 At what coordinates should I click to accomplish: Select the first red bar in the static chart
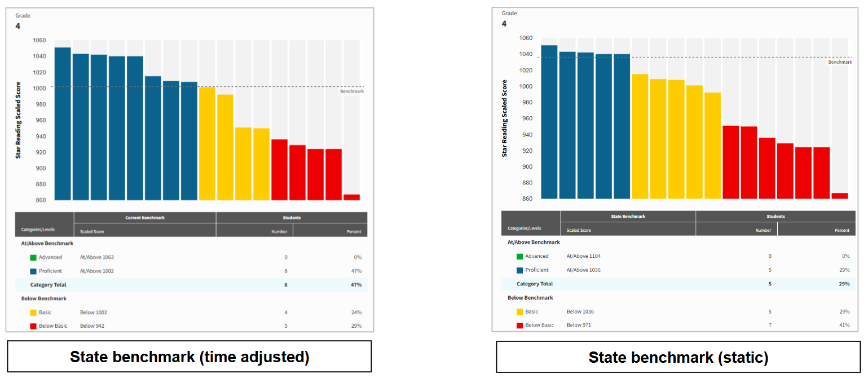730,162
